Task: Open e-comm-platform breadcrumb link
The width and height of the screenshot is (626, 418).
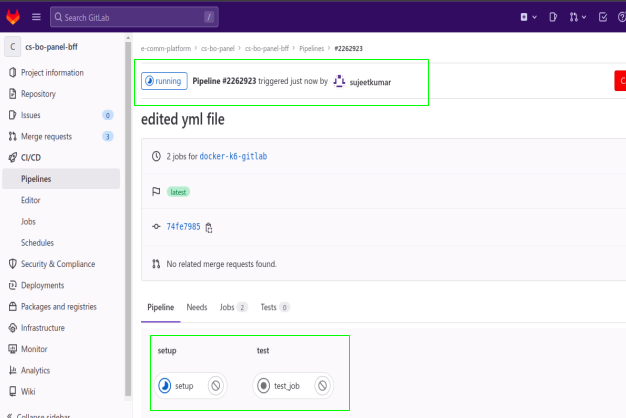Action: pos(166,48)
